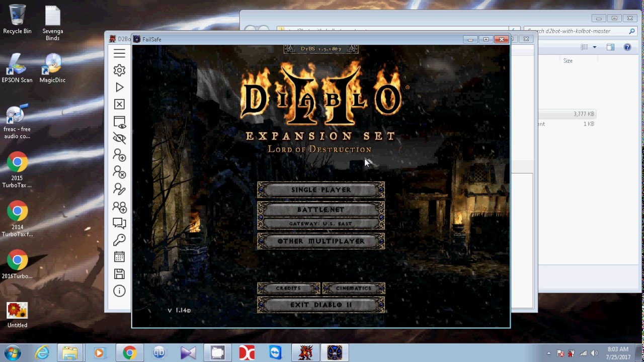Image resolution: width=644 pixels, height=362 pixels.
Task: Click the add profile (person plus) icon
Action: [119, 155]
